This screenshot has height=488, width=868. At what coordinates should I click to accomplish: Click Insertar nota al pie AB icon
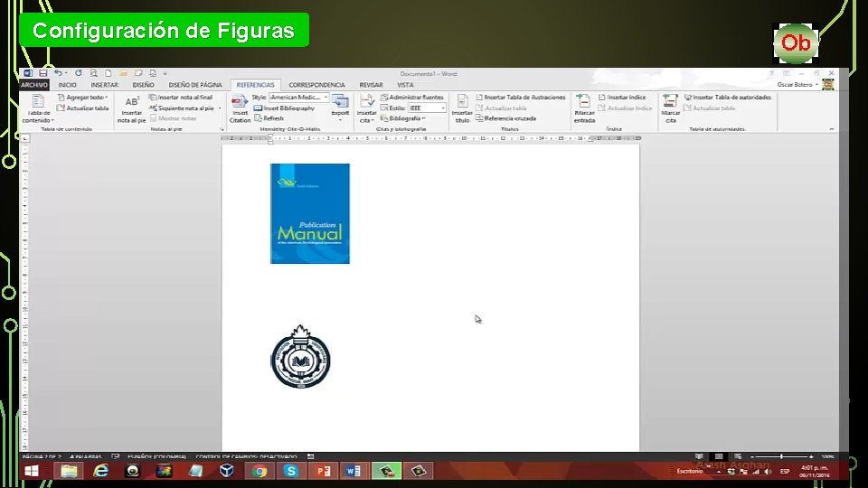click(132, 108)
